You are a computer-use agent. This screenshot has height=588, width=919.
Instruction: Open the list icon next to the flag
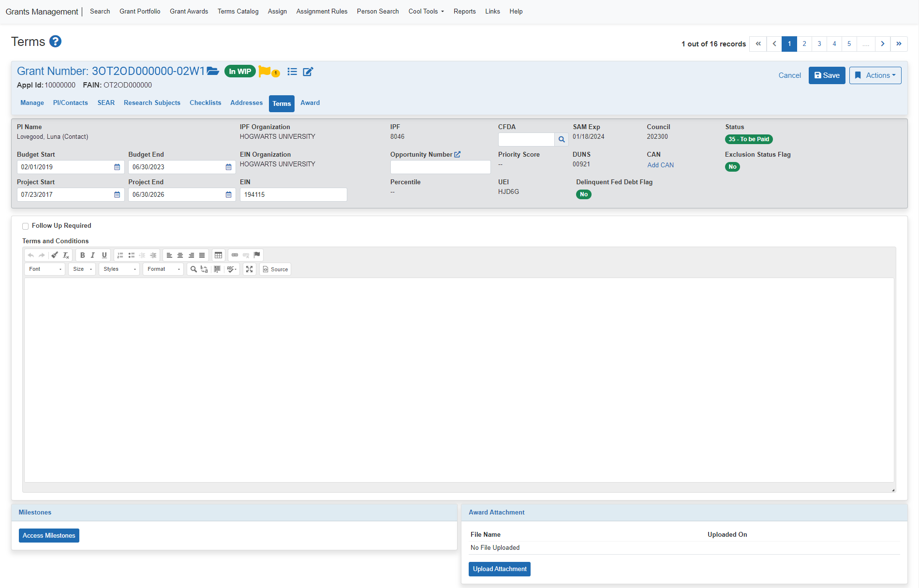pos(292,72)
